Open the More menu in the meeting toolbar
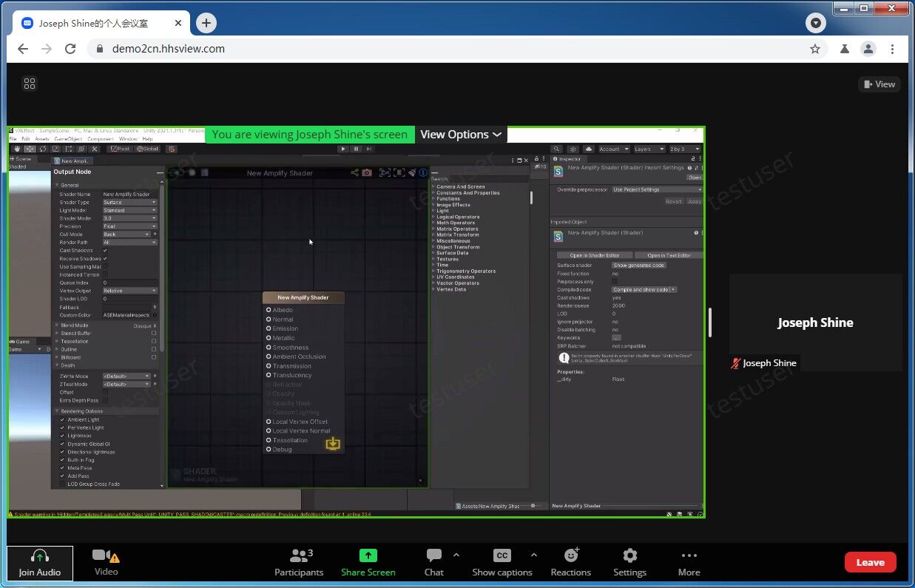The width and height of the screenshot is (915, 588). pos(689,555)
